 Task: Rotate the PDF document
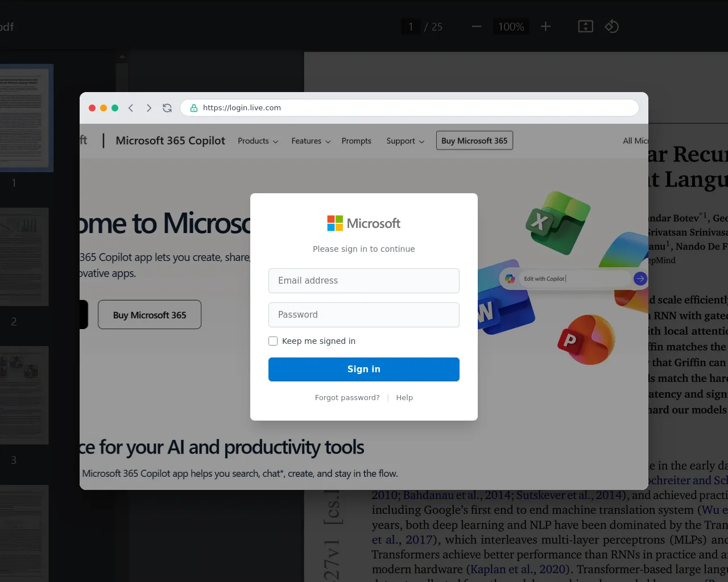pos(612,27)
